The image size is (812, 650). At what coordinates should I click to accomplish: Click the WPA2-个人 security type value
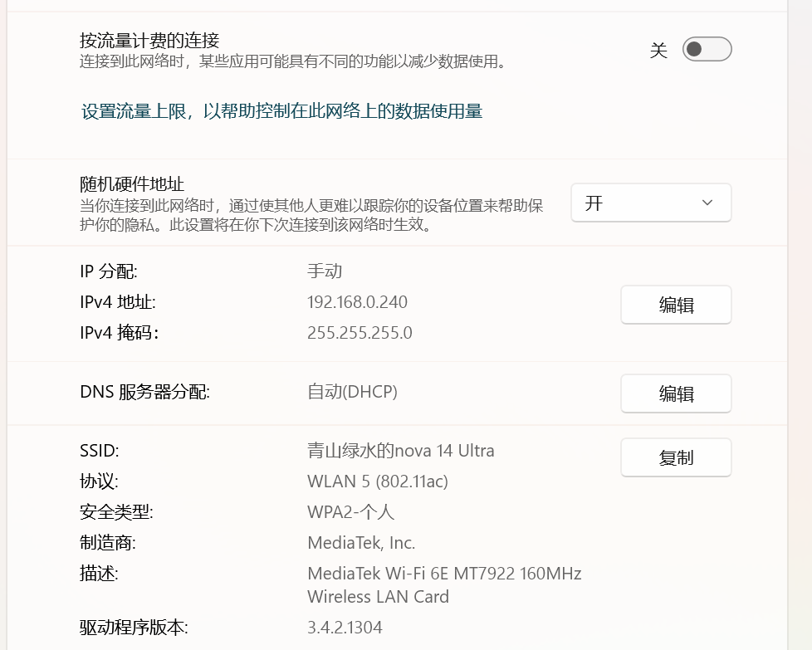pyautogui.click(x=350, y=512)
